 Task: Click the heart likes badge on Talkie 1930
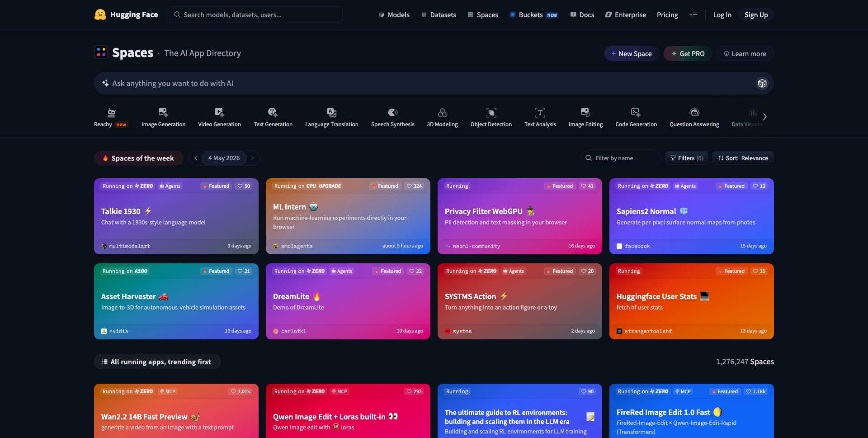point(244,186)
